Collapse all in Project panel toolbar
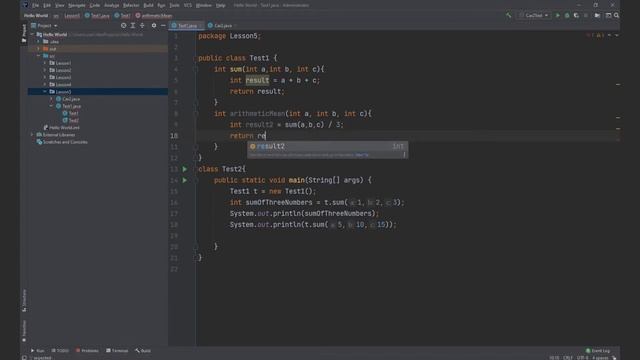 [x=142, y=25]
